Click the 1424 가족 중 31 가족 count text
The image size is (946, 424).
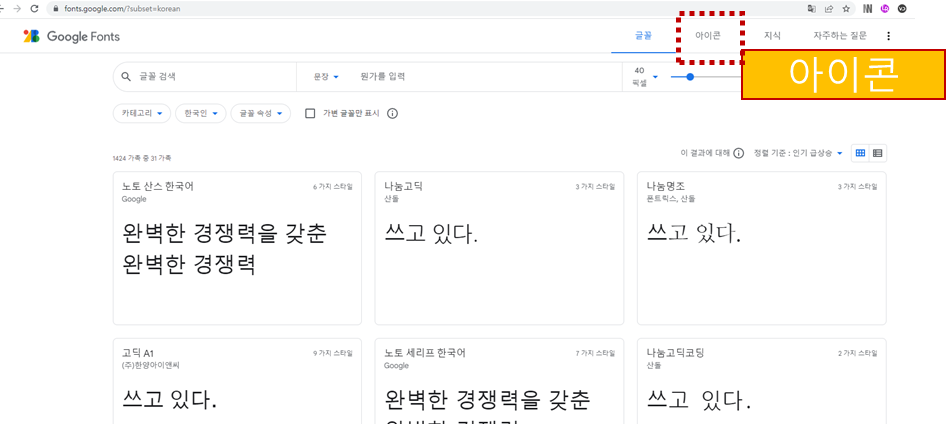tap(142, 159)
